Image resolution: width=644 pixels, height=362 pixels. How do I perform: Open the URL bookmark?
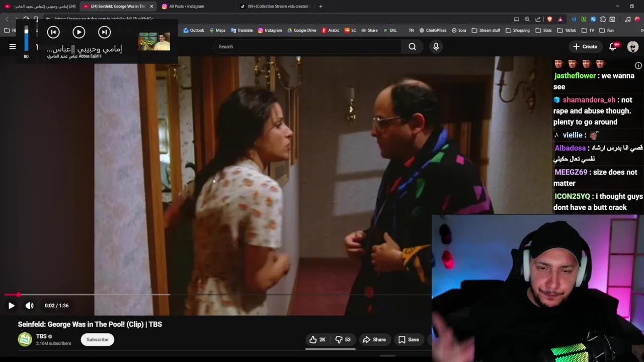click(389, 30)
